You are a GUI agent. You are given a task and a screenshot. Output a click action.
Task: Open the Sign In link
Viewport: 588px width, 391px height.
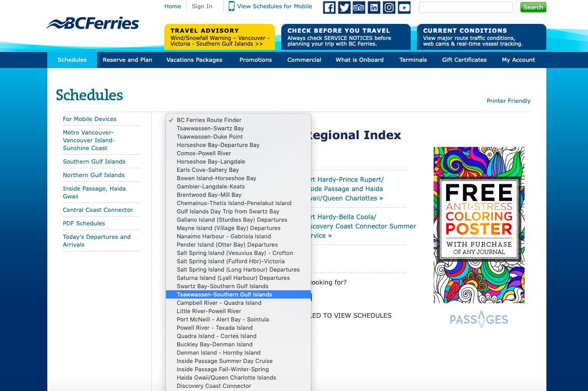(x=202, y=6)
